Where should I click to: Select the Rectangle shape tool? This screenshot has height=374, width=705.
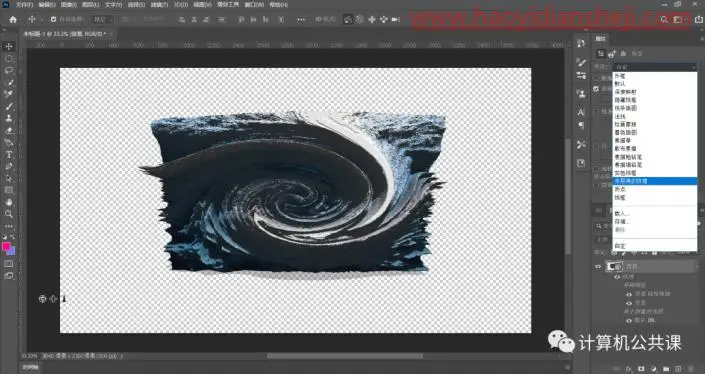tap(9, 190)
